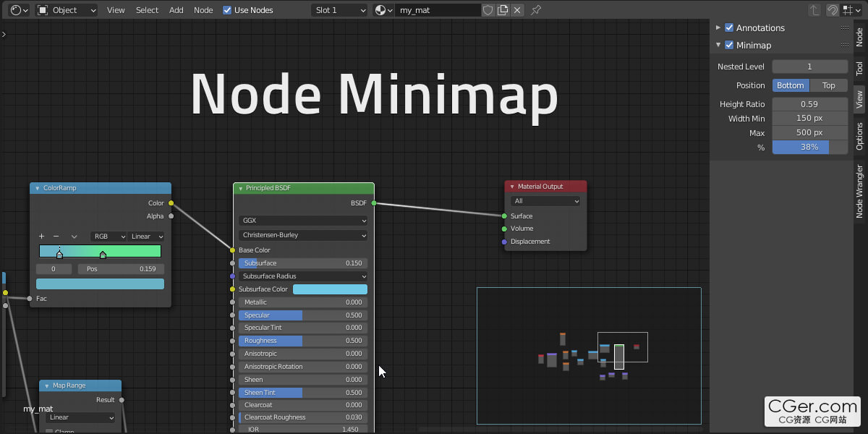Image resolution: width=868 pixels, height=434 pixels.
Task: Open the Add menu in header
Action: pos(176,10)
